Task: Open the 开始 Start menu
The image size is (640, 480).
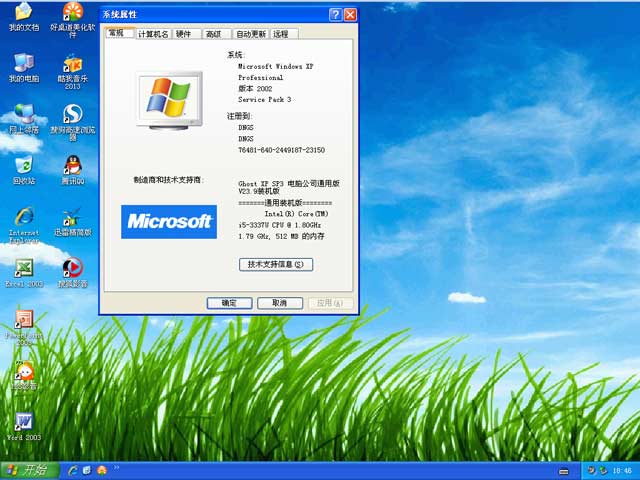Action: point(30,470)
